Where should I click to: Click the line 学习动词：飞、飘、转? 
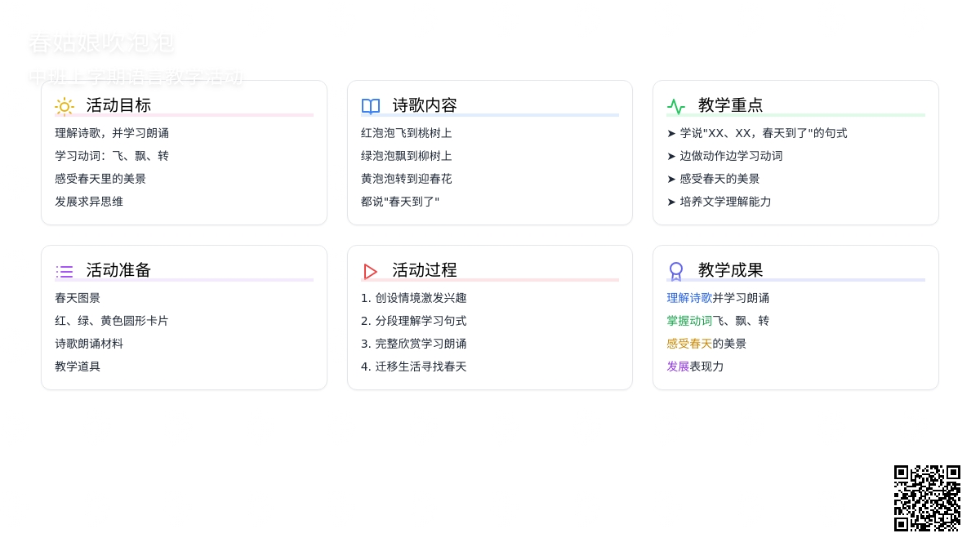click(112, 156)
